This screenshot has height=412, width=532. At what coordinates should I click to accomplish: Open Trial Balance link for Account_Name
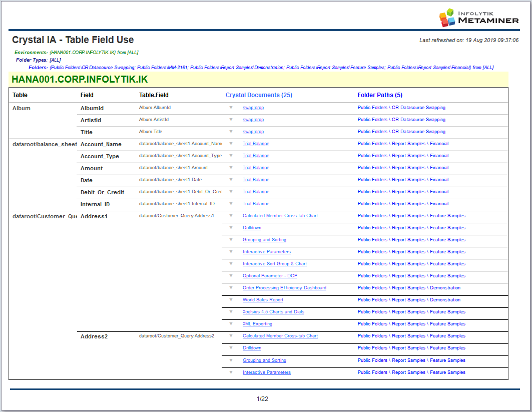[x=256, y=144]
